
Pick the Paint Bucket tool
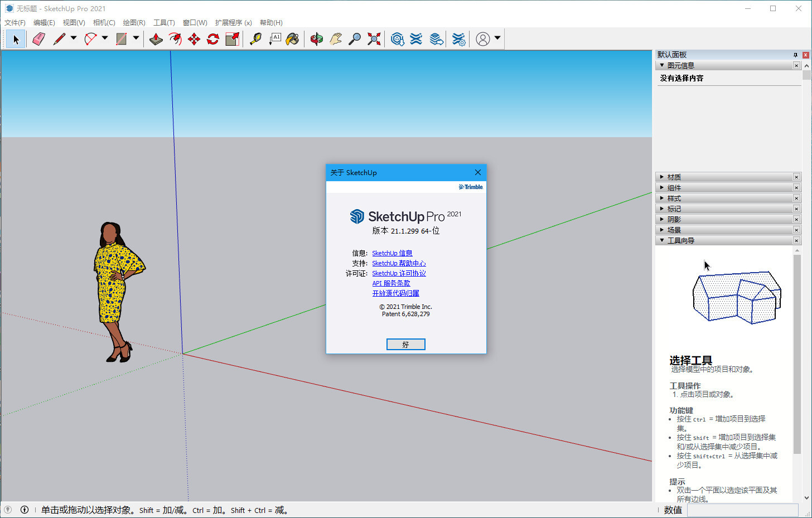pyautogui.click(x=293, y=39)
